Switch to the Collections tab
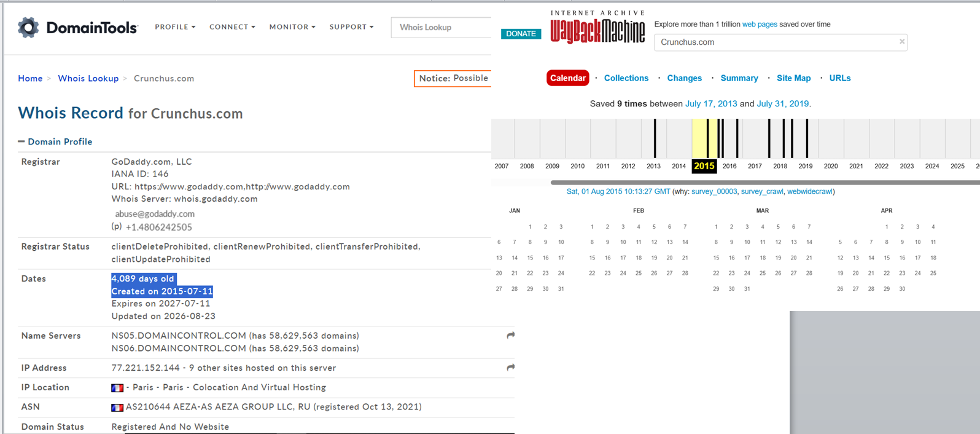The height and width of the screenshot is (434, 980). tap(626, 78)
